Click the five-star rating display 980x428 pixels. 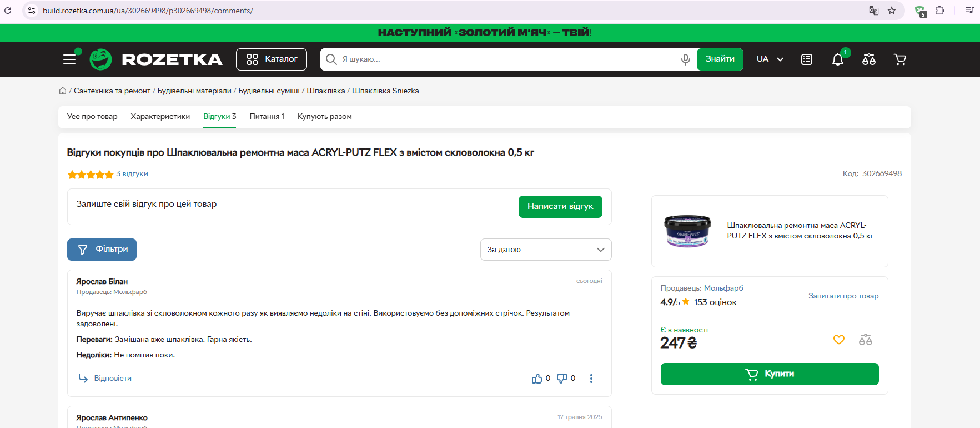(x=91, y=175)
